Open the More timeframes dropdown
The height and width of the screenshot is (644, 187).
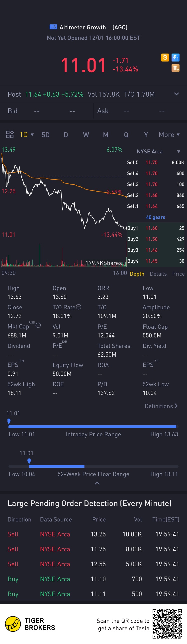[169, 134]
